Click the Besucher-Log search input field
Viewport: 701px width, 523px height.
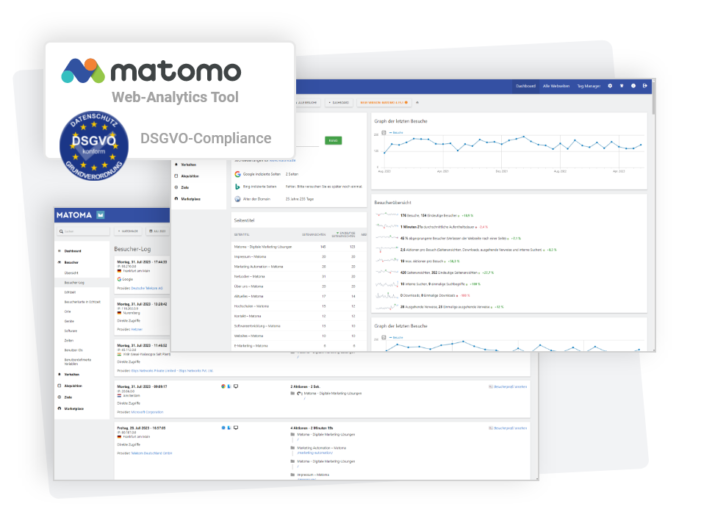coord(84,231)
